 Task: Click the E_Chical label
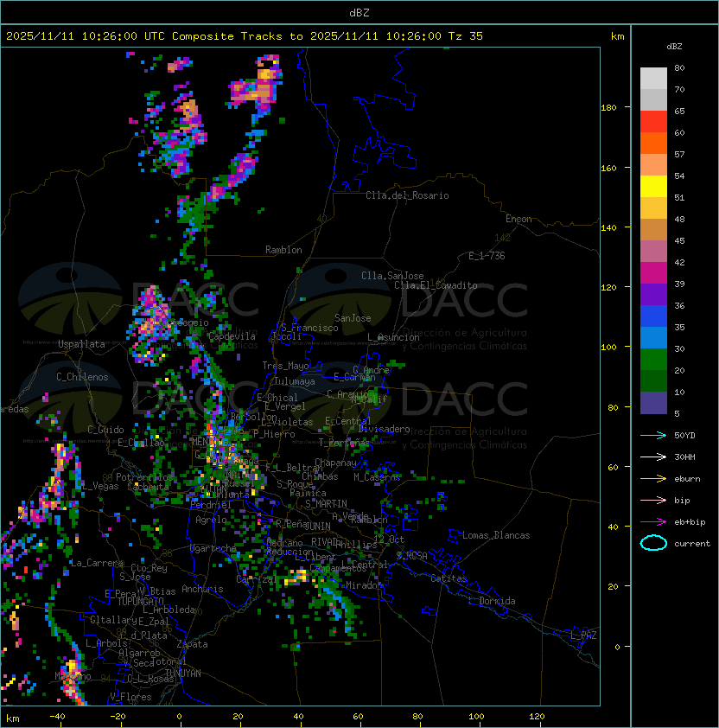tap(277, 398)
